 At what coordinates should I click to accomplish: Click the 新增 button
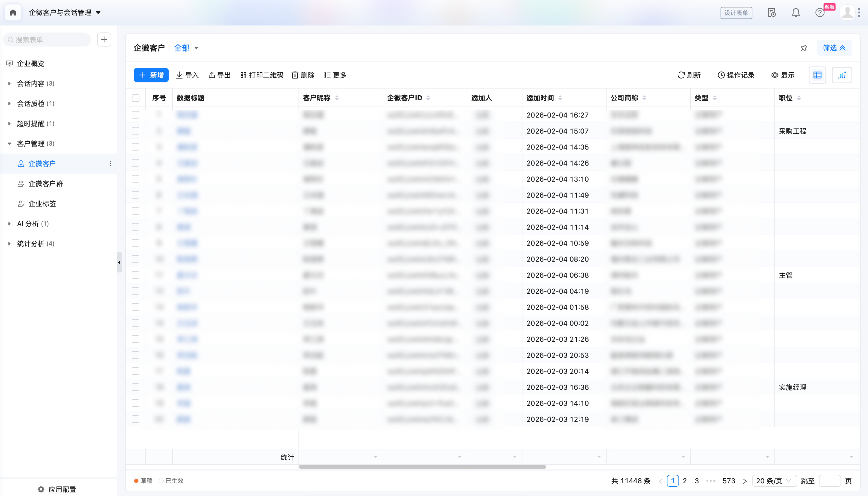point(151,75)
